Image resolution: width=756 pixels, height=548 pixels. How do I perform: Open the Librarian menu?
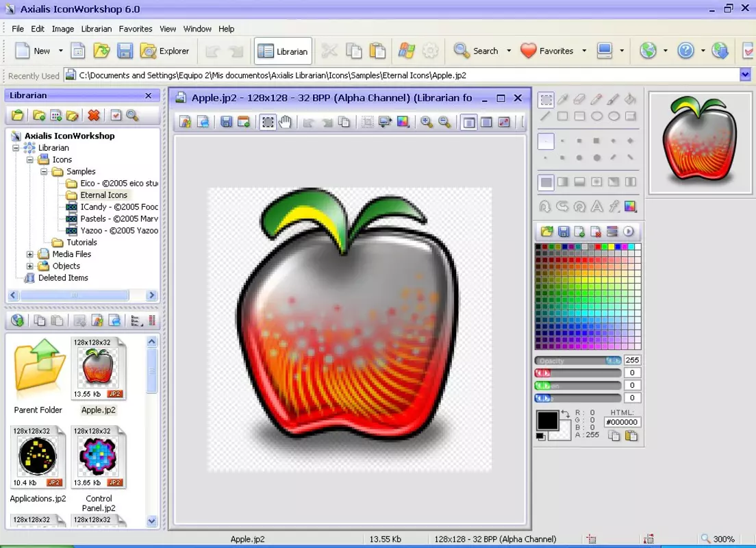tap(97, 29)
